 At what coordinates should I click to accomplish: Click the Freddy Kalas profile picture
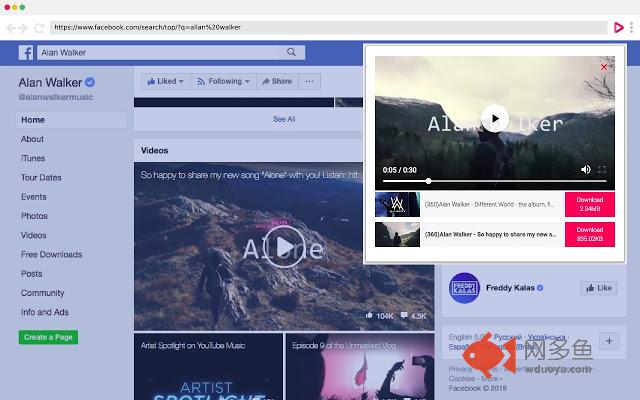464,288
